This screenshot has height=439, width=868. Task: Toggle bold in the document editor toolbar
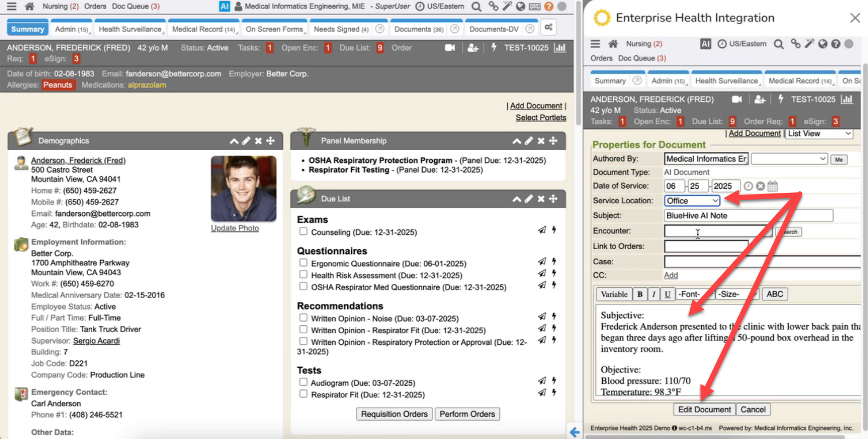(640, 294)
